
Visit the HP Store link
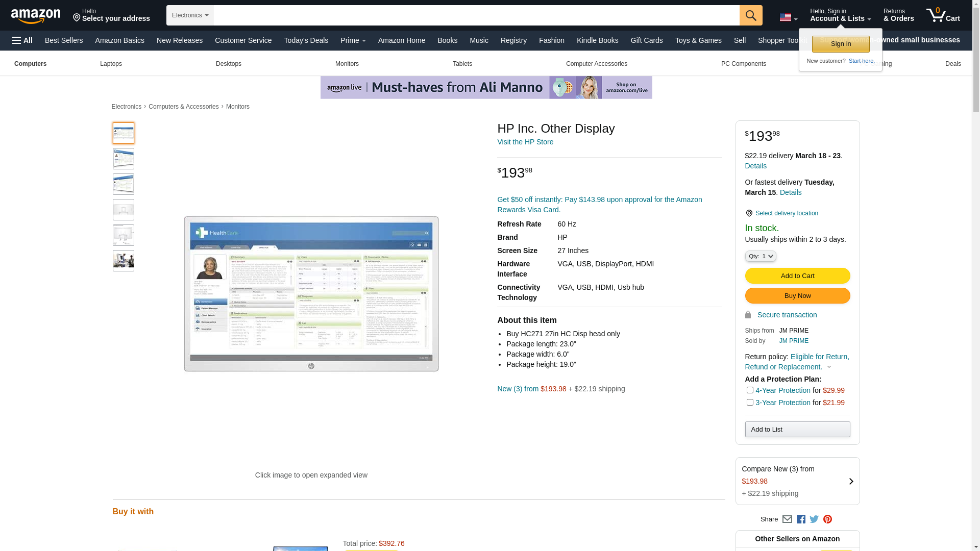click(525, 142)
